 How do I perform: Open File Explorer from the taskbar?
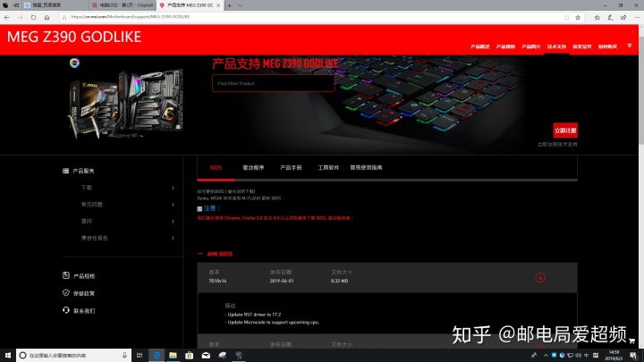coord(173,356)
